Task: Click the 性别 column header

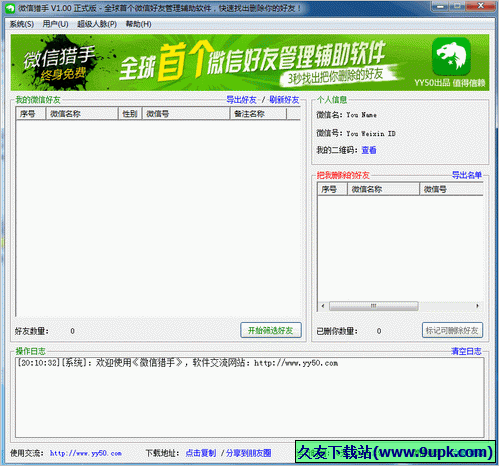Action: 130,114
